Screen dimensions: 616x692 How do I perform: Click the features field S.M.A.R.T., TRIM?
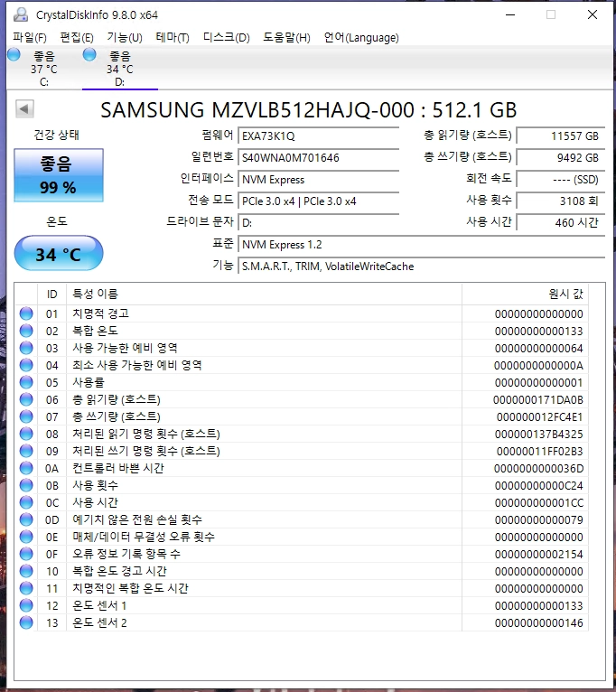pyautogui.click(x=422, y=267)
